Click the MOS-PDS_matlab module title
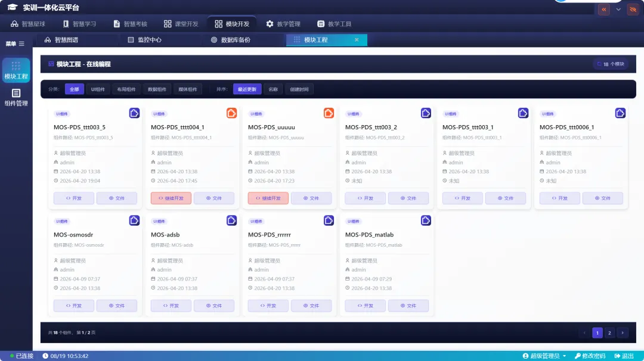Image resolution: width=644 pixels, height=361 pixels. [x=369, y=235]
